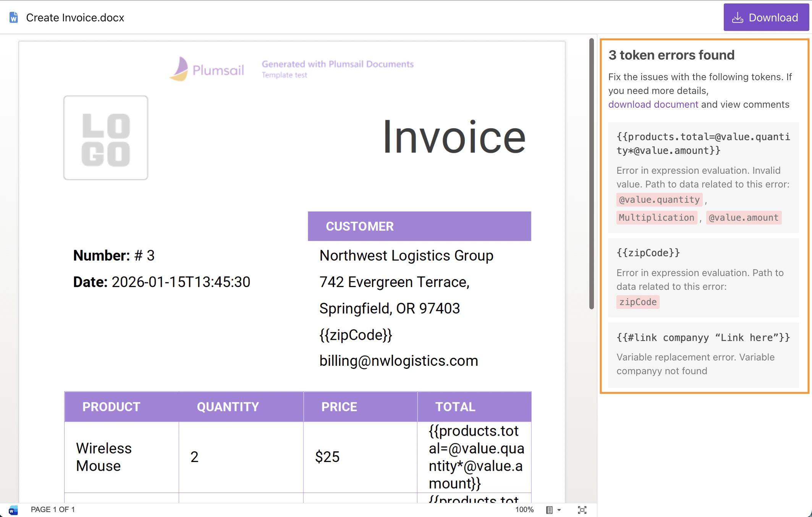This screenshot has width=812, height=517.
Task: Click the document vertical scrollbar
Action: point(591,174)
